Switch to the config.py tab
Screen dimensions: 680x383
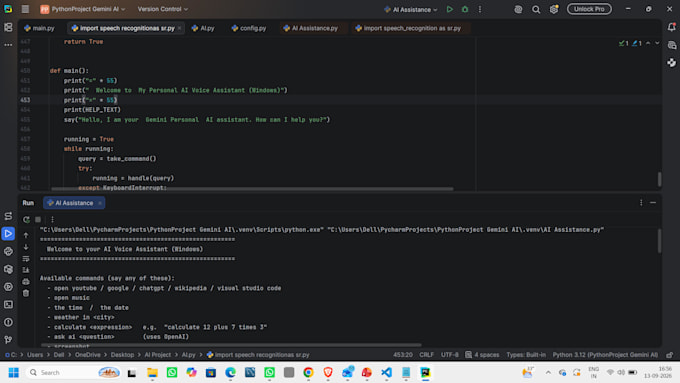click(x=249, y=28)
